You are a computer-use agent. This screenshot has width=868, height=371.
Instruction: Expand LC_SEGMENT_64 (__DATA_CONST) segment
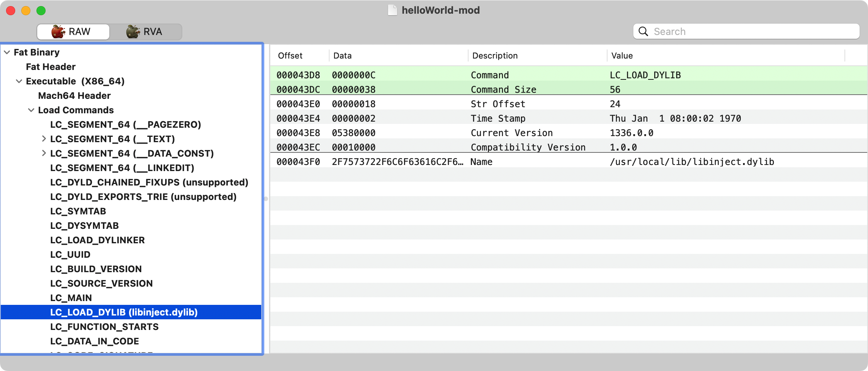pyautogui.click(x=44, y=153)
